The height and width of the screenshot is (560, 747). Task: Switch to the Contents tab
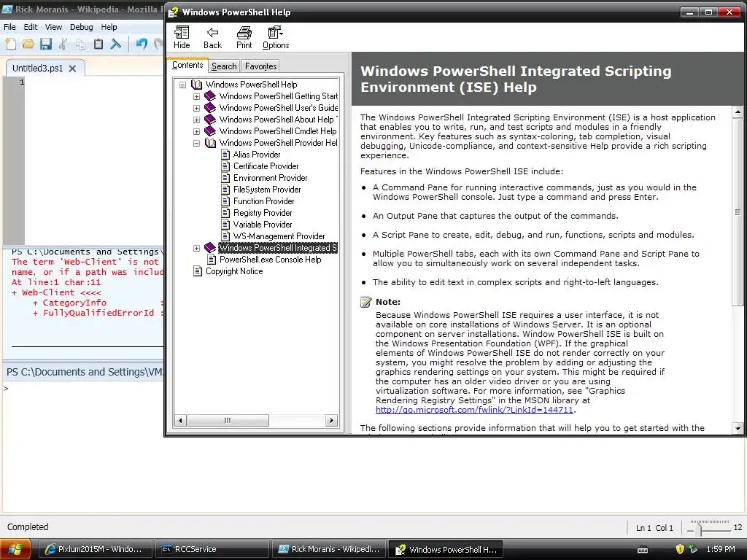187,65
